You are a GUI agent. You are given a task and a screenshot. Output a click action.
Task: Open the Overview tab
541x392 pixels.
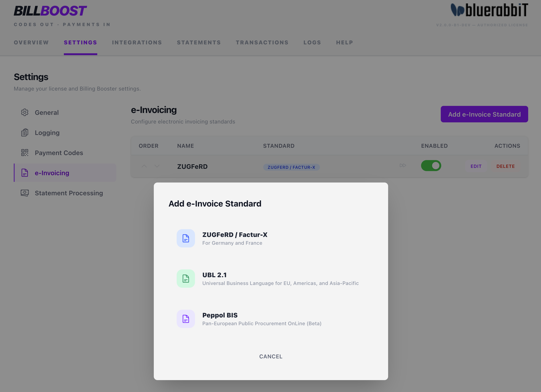point(31,43)
